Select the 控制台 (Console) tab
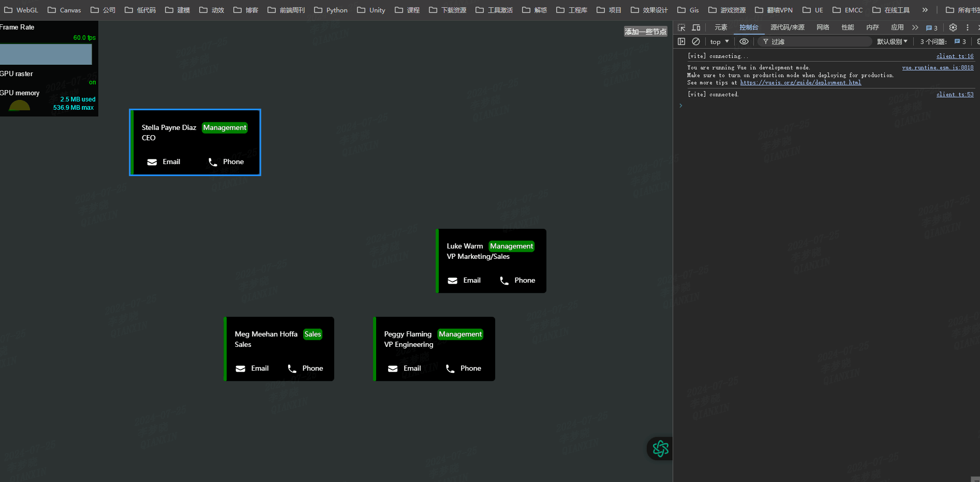Viewport: 980px width, 482px height. point(749,27)
